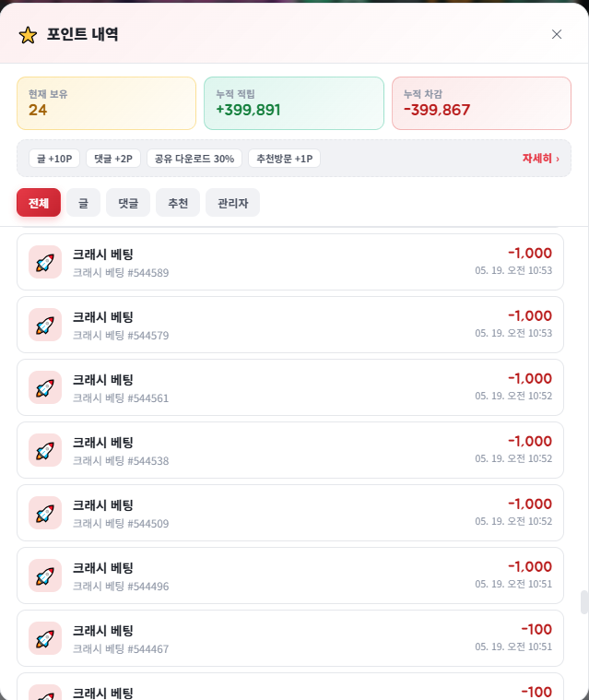Select the 전체 filter tab
The width and height of the screenshot is (589, 700).
point(39,203)
